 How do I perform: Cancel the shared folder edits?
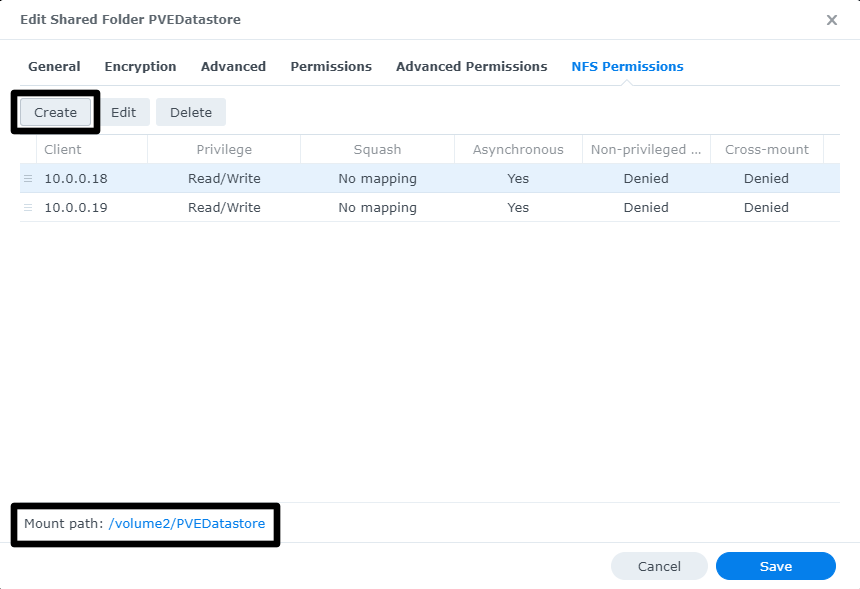point(659,566)
